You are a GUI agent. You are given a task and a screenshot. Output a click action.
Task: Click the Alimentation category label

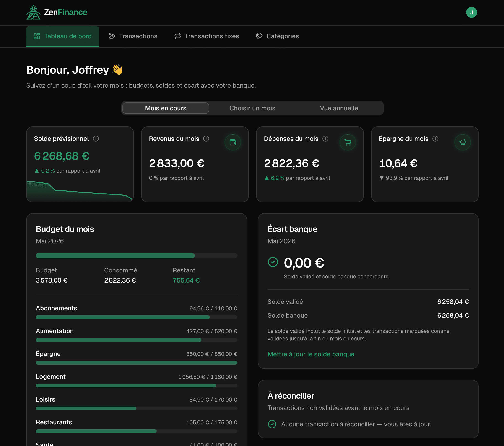[55, 331]
